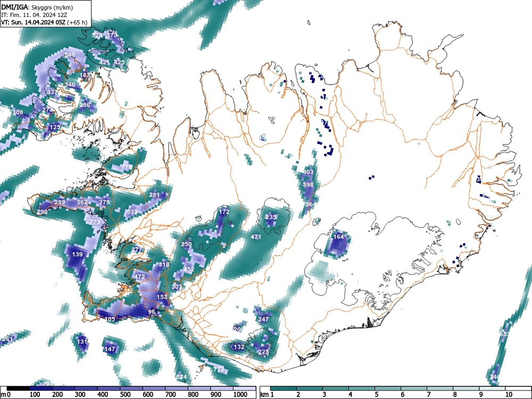Pick the legend swatch between 500 and 600 m
Screen dimensions: 532x399
tap(131, 388)
